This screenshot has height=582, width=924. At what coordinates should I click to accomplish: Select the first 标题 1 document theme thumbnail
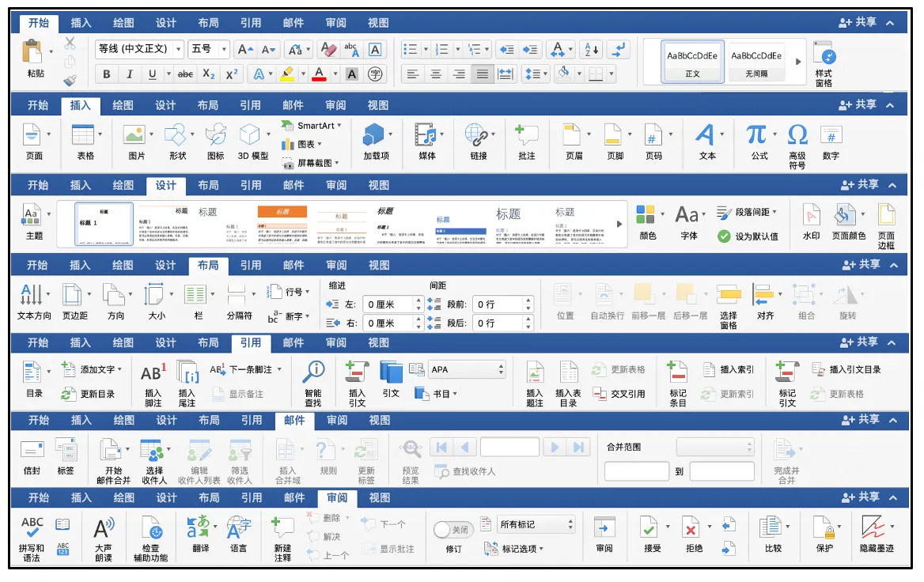pyautogui.click(x=104, y=225)
